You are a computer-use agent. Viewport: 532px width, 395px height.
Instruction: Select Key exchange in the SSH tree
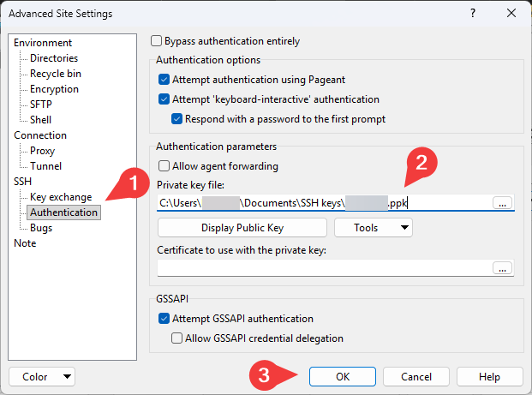tap(60, 197)
